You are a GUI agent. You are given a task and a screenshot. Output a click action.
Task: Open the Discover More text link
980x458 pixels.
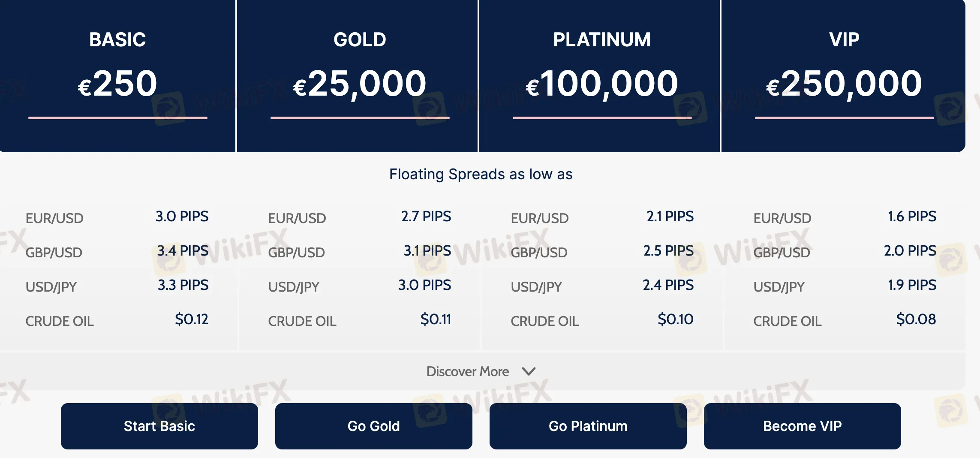[x=468, y=371]
